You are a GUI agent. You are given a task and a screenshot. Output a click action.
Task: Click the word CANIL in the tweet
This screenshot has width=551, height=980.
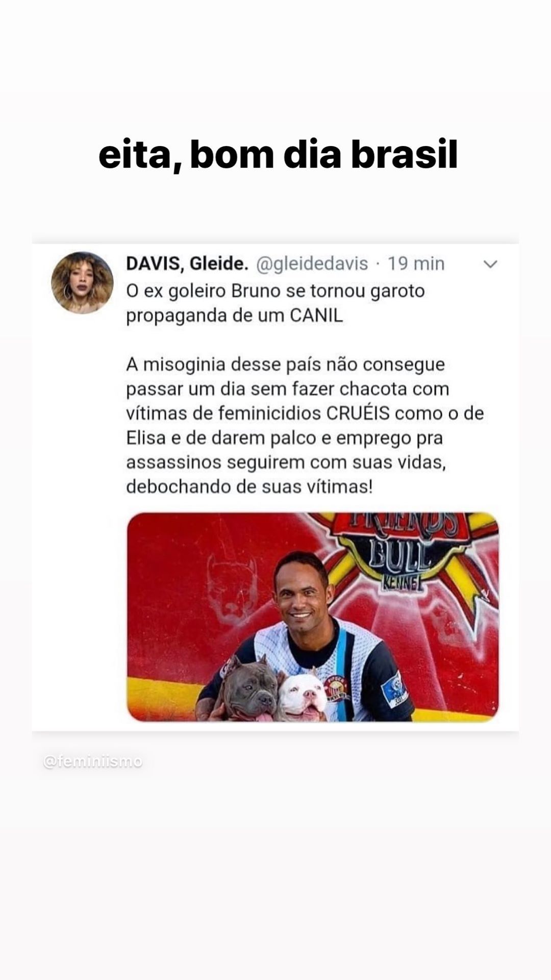316,315
